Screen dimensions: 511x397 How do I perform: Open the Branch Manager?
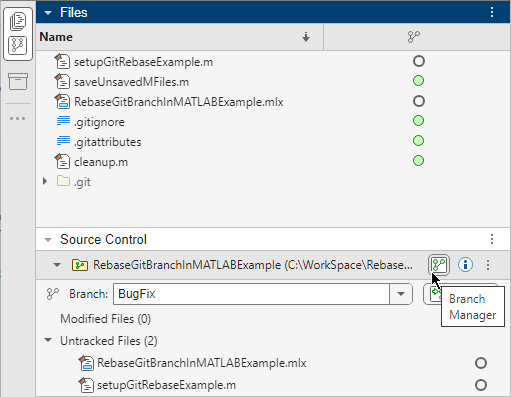(439, 265)
